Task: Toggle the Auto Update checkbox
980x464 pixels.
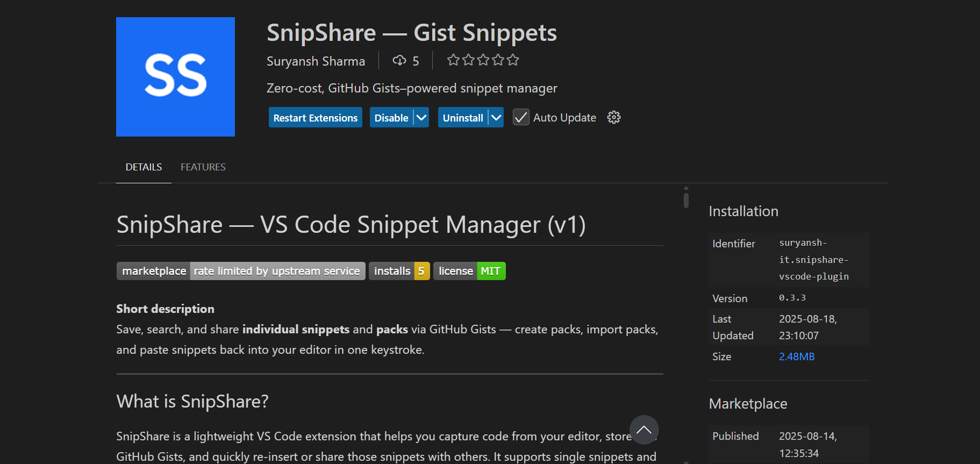Action: coord(520,118)
